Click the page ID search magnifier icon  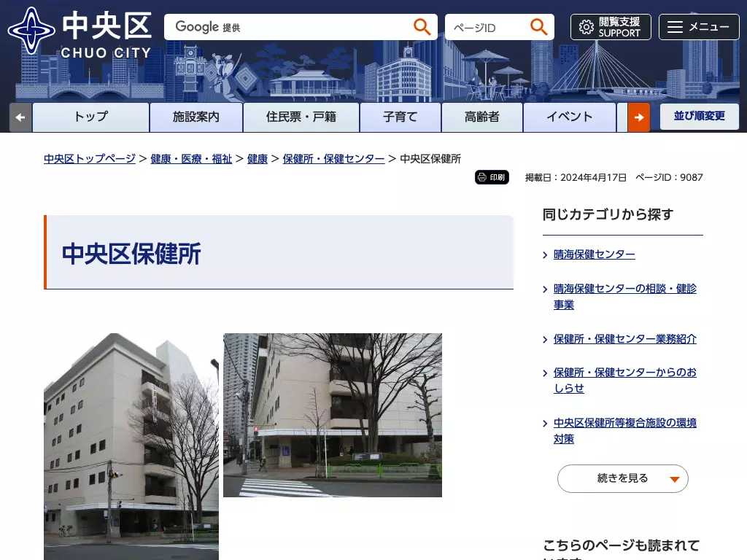point(539,27)
